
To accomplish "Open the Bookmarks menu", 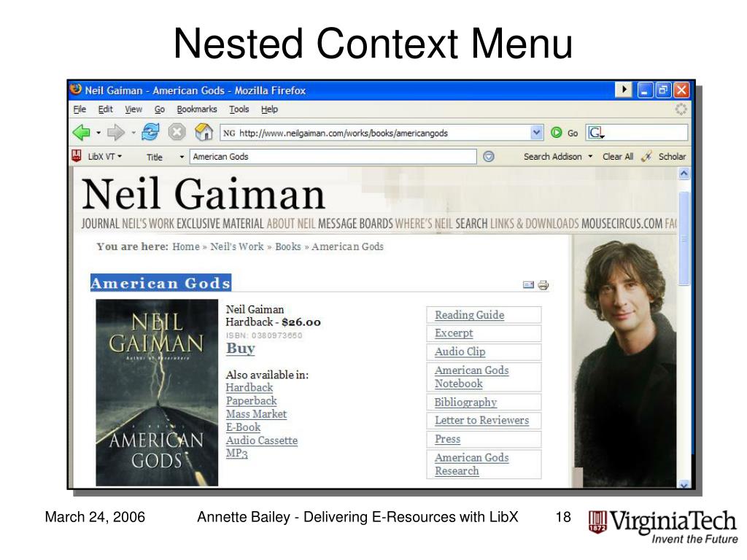I will (x=197, y=109).
